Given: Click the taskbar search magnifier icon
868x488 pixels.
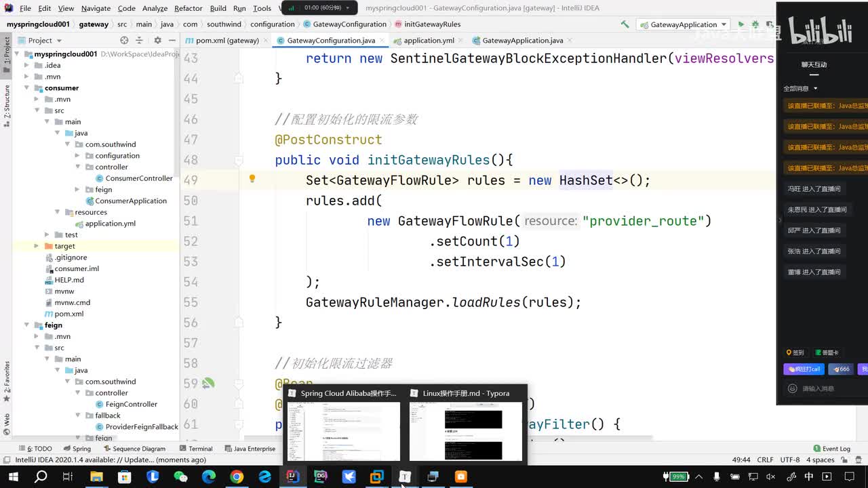Looking at the screenshot, I should pyautogui.click(x=41, y=476).
